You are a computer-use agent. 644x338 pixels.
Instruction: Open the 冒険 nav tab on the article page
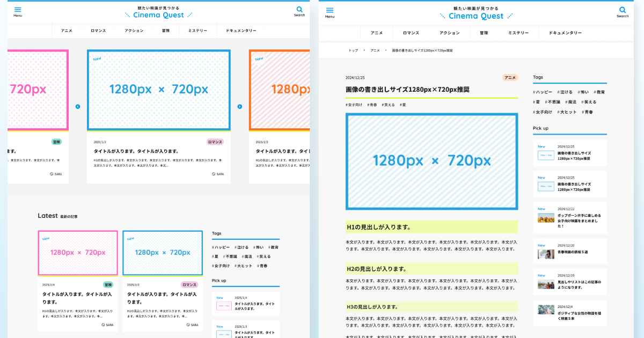(x=484, y=33)
